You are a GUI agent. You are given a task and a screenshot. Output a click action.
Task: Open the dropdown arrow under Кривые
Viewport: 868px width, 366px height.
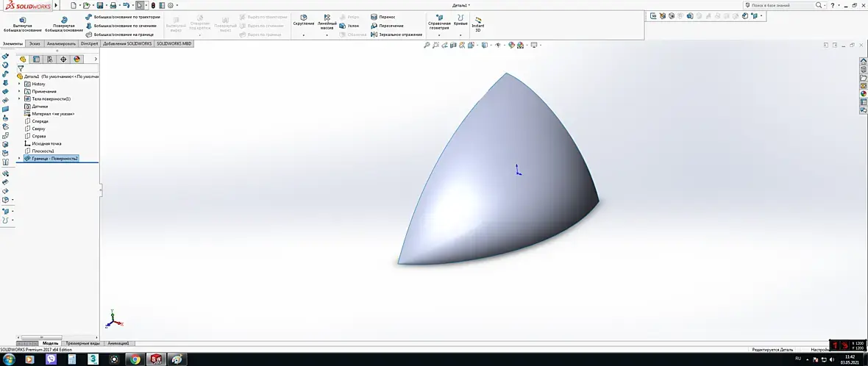coord(460,35)
